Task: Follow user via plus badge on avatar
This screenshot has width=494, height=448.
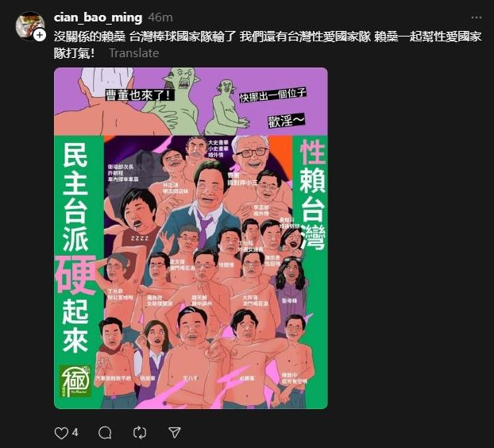Action: pyautogui.click(x=40, y=35)
